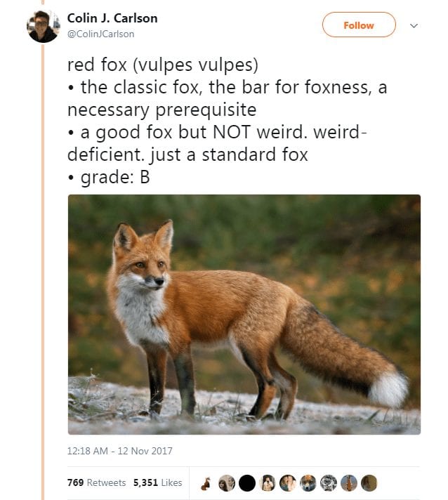The width and height of the screenshot is (448, 500).
Task: Click the second liker avatar with two faces
Action: [x=227, y=483]
